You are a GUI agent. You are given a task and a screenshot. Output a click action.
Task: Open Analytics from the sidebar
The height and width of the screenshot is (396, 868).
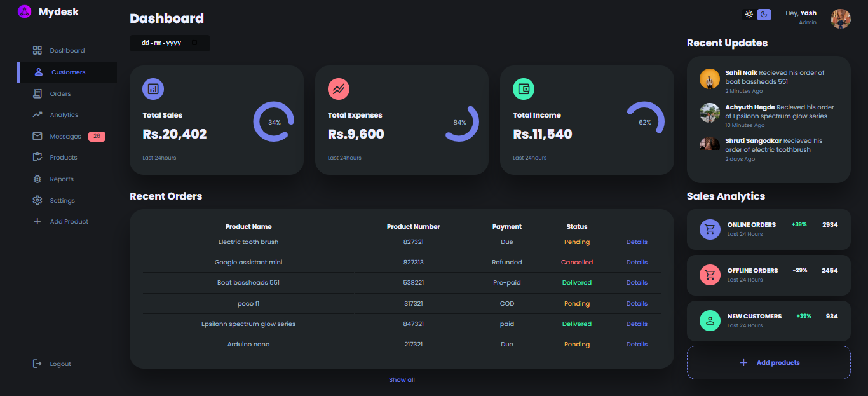click(67, 114)
